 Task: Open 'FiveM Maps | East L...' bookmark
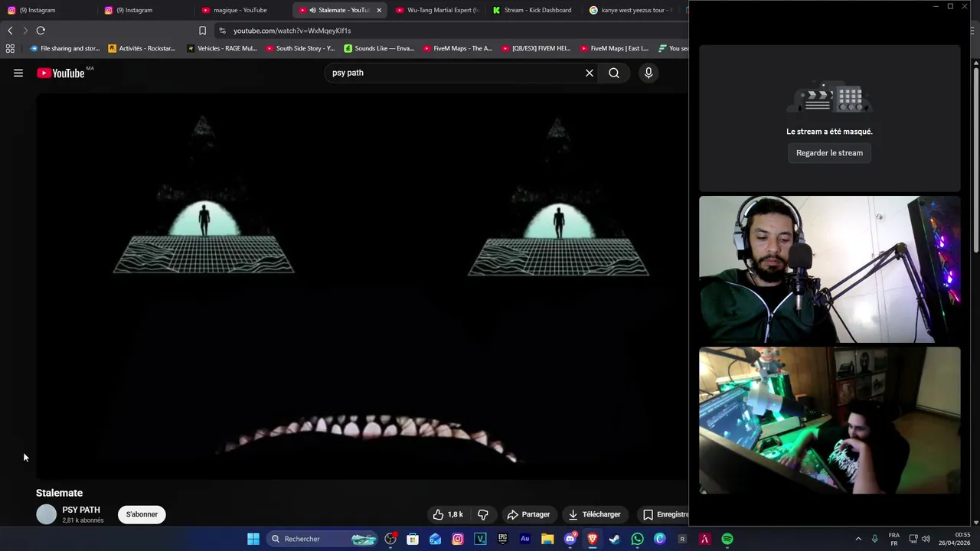coord(615,48)
